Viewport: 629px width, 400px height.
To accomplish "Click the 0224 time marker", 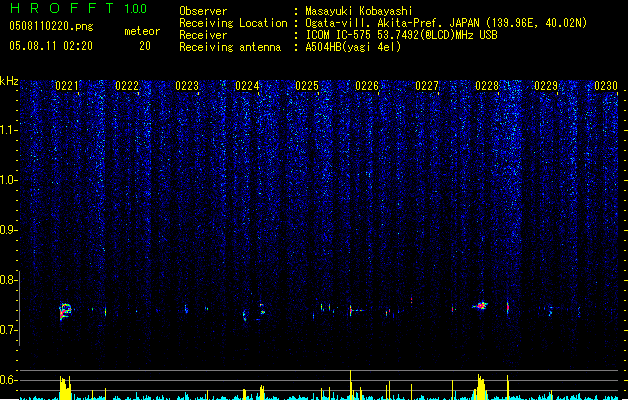I will 247,86.
